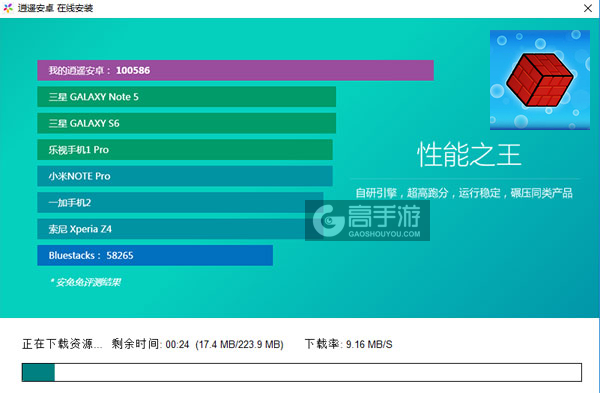This screenshot has width=600, height=393.
Task: Select the 索尼 Xperia Z4 bar
Action: click(x=180, y=229)
